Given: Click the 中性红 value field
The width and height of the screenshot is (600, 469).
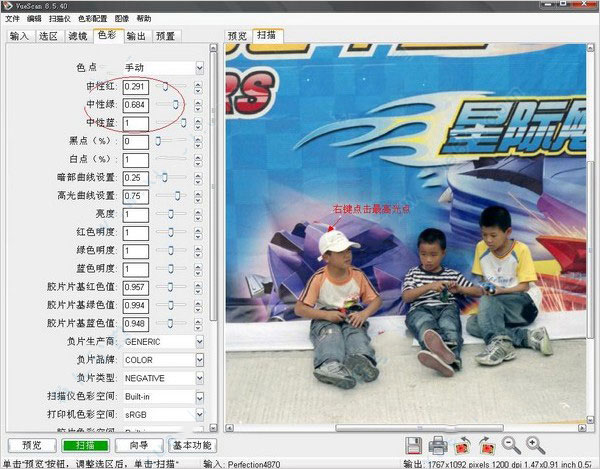Looking at the screenshot, I should 135,87.
